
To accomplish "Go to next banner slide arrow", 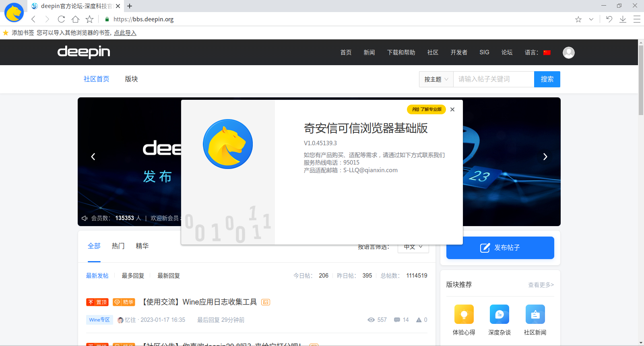I will click(x=545, y=157).
